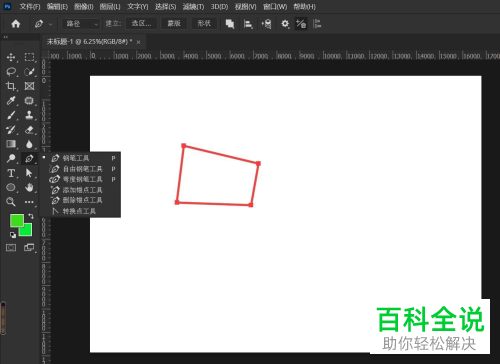The image size is (500, 364).
Task: Choose 自由钢笔工具 from the flyout
Action: pos(83,169)
